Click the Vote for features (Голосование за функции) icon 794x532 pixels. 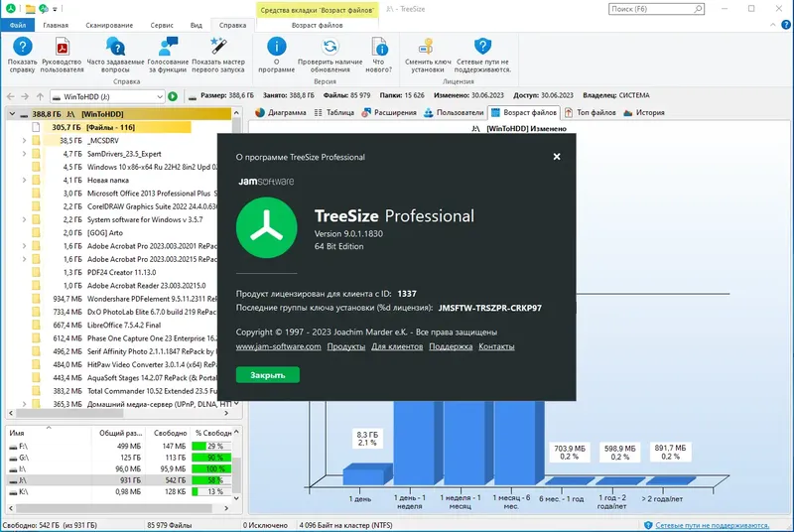point(168,47)
